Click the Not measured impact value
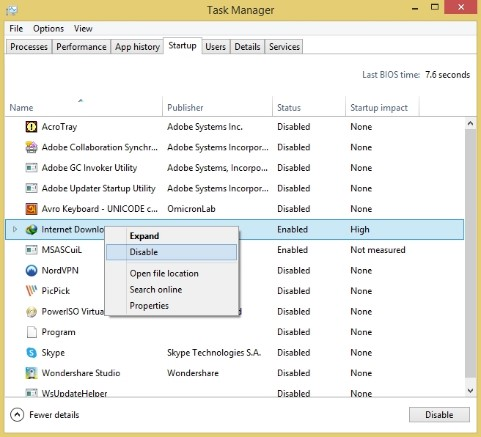This screenshot has width=481, height=437. (378, 250)
